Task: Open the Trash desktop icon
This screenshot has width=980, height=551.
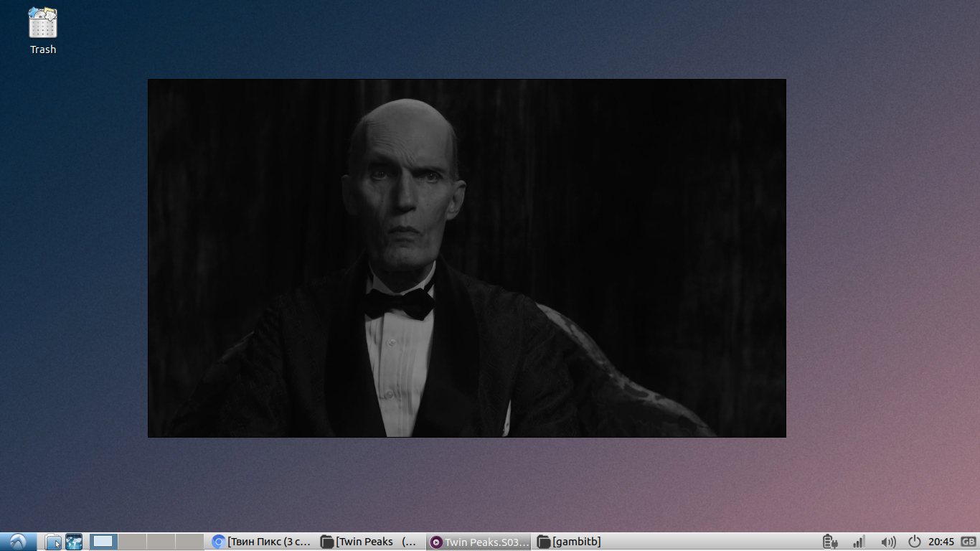Action: point(43,31)
